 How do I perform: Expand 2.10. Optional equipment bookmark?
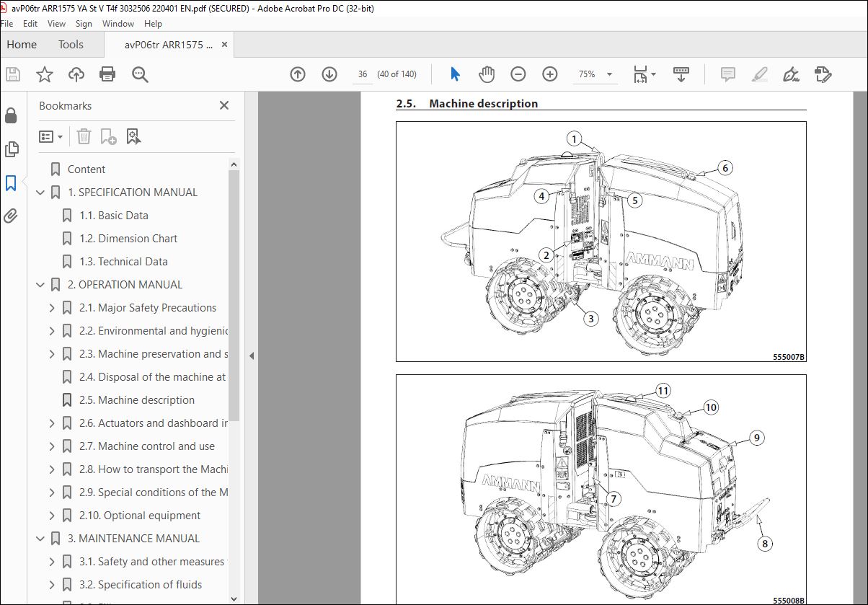(52, 516)
